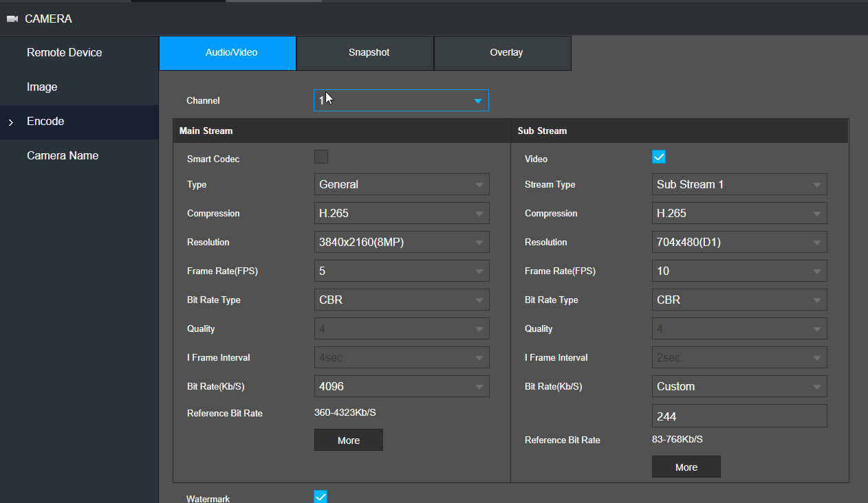The height and width of the screenshot is (503, 868).
Task: Open Sub Stream Bit Rate Custom dropdown
Action: point(739,386)
